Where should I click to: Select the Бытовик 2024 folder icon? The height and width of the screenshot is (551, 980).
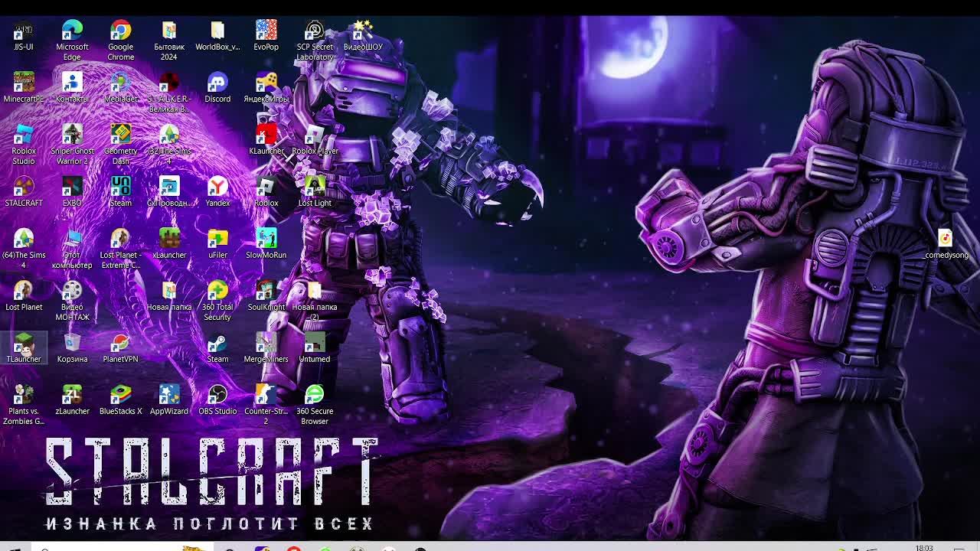[169, 41]
